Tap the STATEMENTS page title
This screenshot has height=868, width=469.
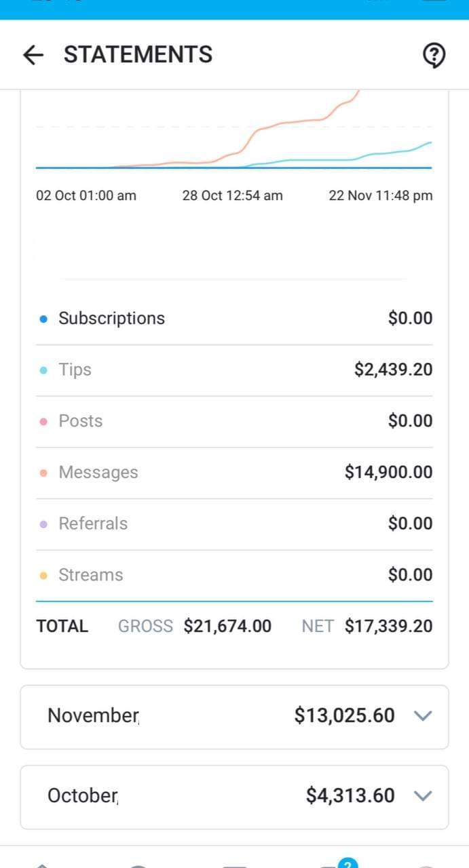138,55
